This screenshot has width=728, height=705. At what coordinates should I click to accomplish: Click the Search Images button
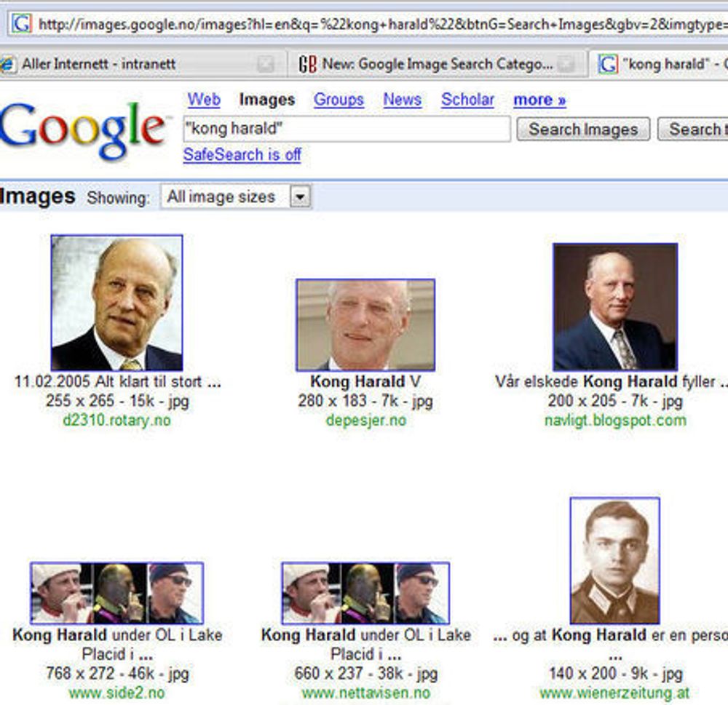pos(583,129)
